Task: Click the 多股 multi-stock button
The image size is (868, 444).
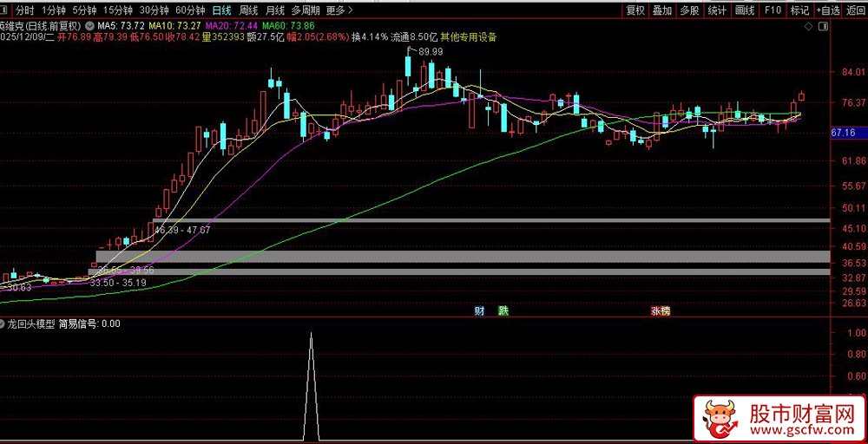Action: tap(690, 10)
